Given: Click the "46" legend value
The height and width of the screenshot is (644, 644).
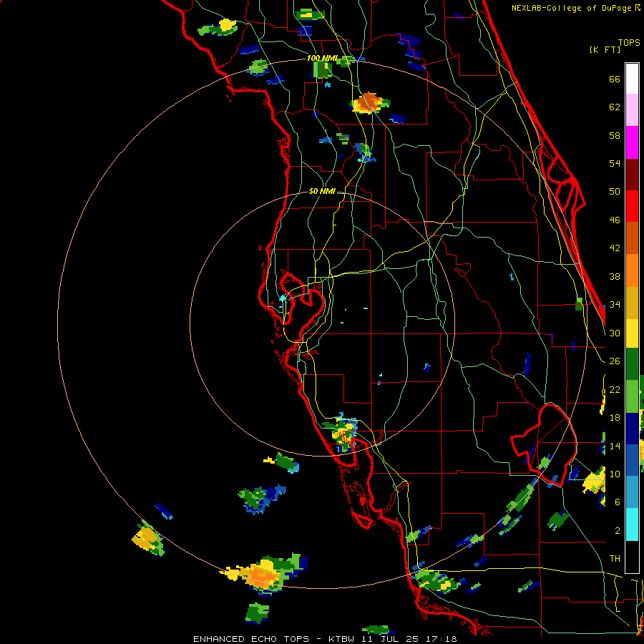Looking at the screenshot, I should click(615, 220).
